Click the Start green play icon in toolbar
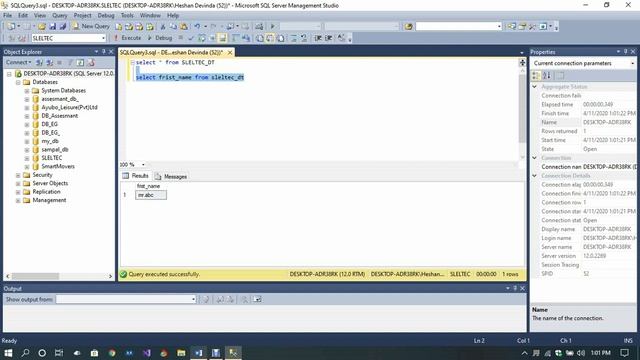640x360 pixels. [272, 26]
